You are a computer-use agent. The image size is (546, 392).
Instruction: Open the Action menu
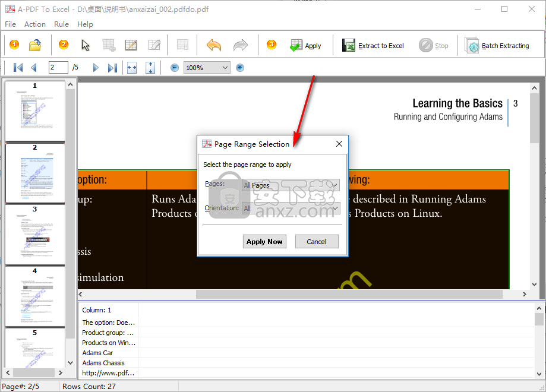35,24
